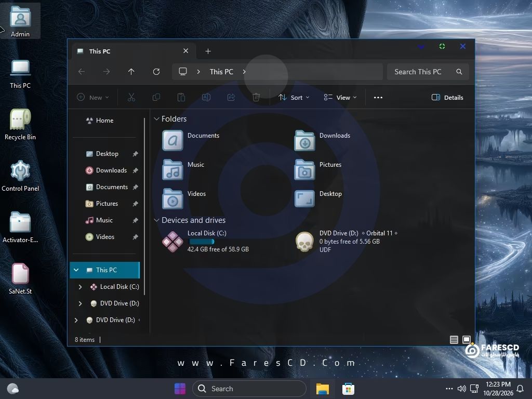Open Control Panel desktop icon
The height and width of the screenshot is (399, 532).
(x=20, y=176)
